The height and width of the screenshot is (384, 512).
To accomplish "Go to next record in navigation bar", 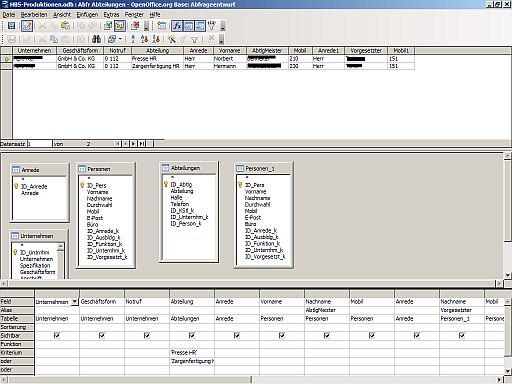I will pyautogui.click(x=133, y=144).
